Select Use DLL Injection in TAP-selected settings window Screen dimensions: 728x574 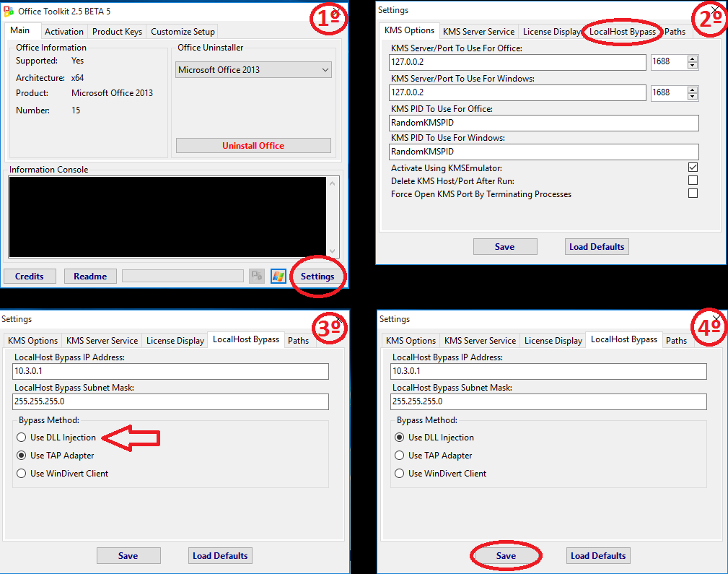pyautogui.click(x=22, y=438)
